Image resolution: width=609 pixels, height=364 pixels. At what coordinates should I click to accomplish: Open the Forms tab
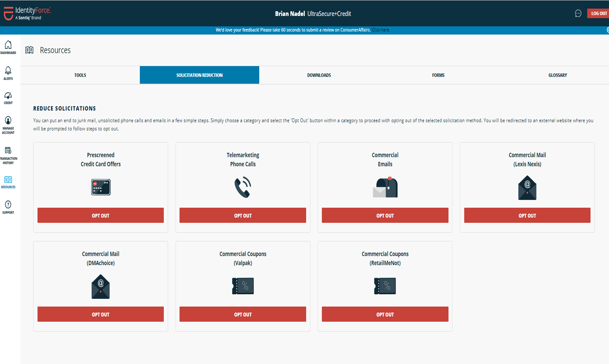tap(438, 75)
